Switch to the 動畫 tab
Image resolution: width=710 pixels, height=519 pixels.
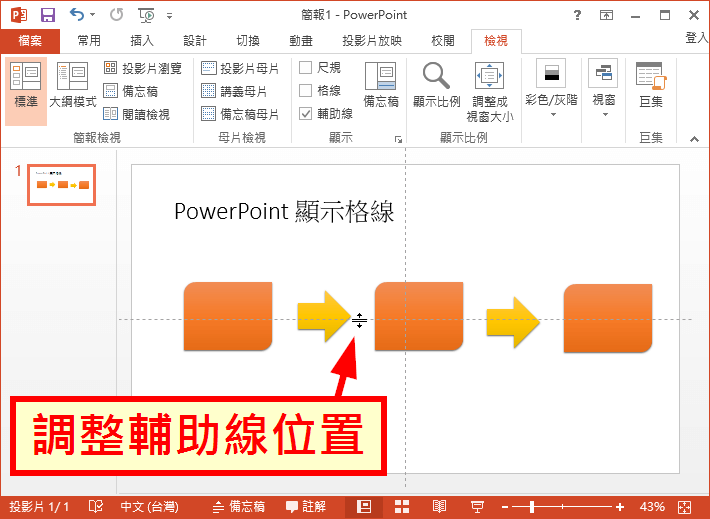[x=301, y=41]
